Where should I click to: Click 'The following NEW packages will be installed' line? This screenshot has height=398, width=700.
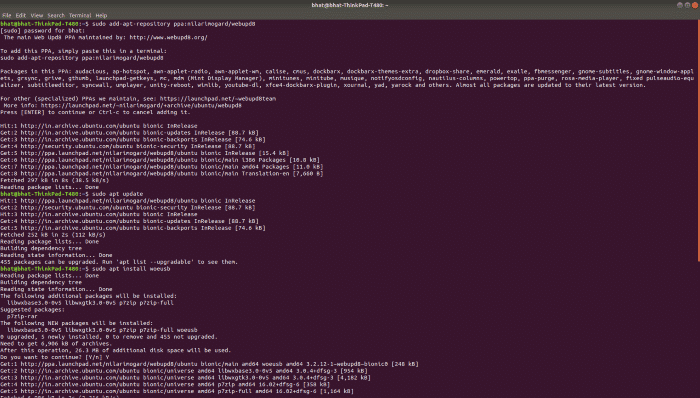[x=76, y=323]
